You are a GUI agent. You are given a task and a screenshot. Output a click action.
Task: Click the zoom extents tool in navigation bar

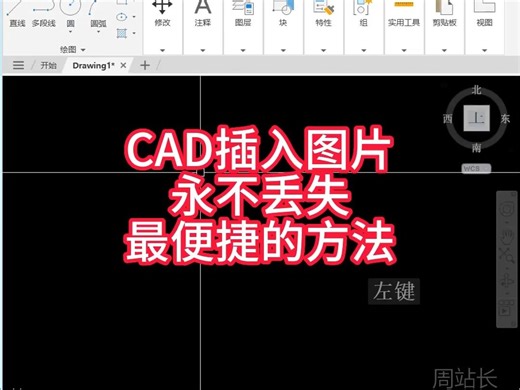click(x=507, y=256)
